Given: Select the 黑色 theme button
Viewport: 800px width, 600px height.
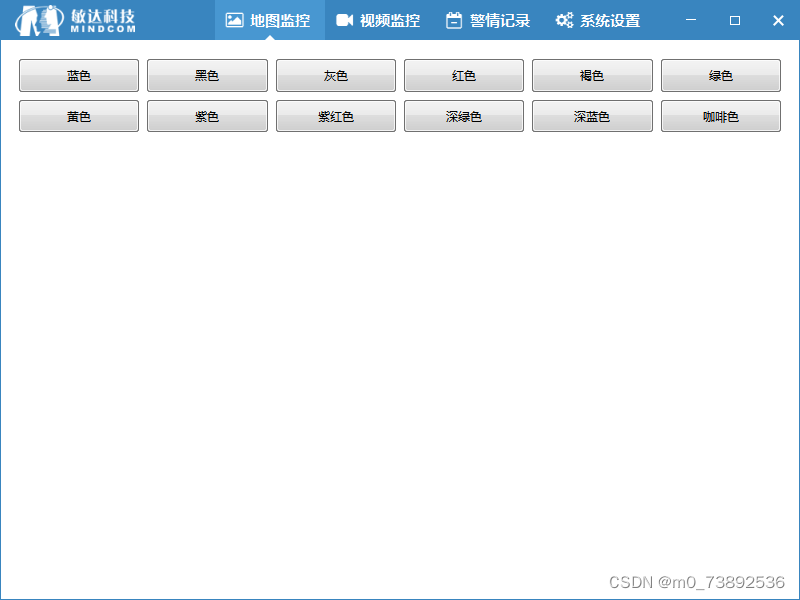Looking at the screenshot, I should coord(207,75).
